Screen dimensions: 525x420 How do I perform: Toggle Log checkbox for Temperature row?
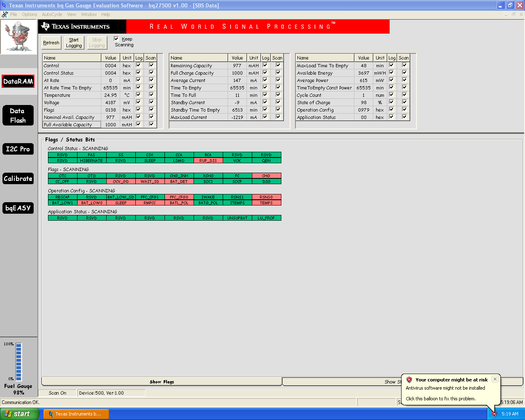[138, 95]
